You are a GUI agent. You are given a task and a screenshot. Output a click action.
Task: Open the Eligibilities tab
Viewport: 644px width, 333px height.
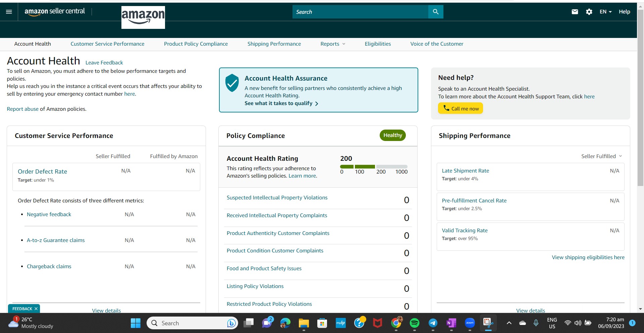(378, 44)
